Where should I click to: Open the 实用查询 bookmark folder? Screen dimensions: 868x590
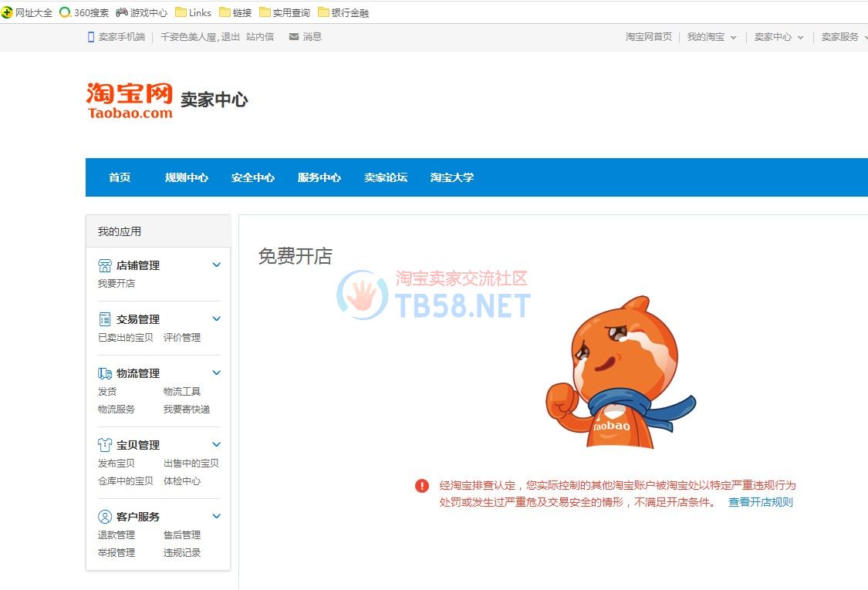tap(285, 12)
